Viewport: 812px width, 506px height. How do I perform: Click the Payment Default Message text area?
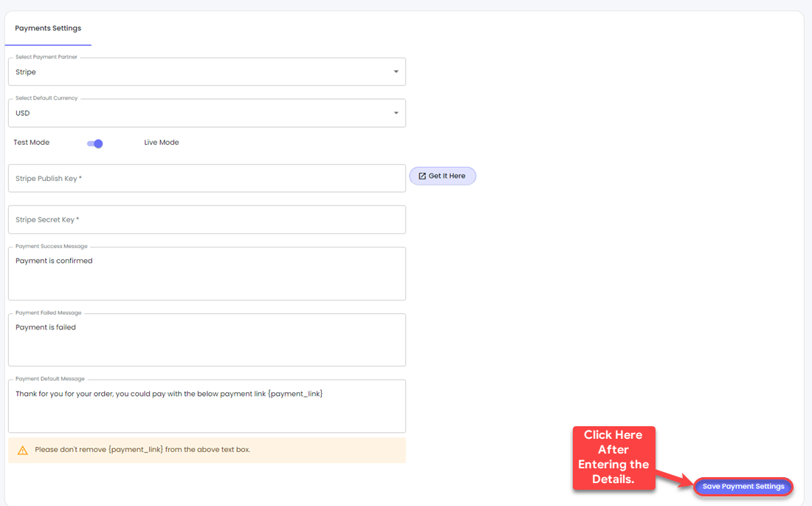click(207, 406)
